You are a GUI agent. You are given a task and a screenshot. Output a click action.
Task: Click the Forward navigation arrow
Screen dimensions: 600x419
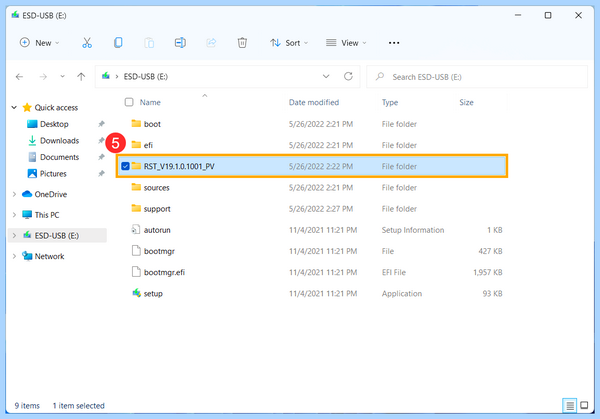(43, 77)
